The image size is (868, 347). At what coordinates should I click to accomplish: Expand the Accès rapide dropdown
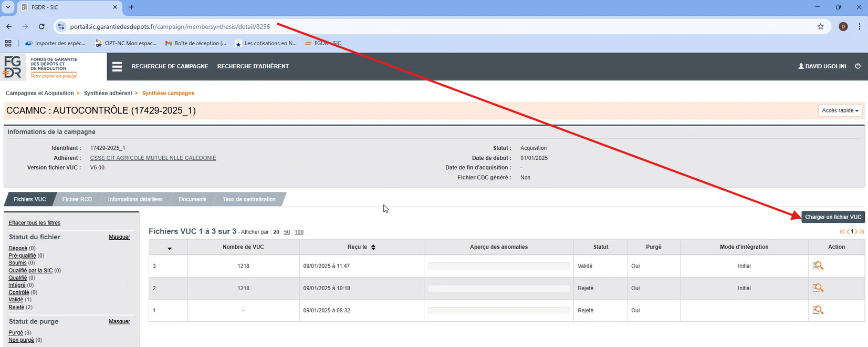click(840, 110)
